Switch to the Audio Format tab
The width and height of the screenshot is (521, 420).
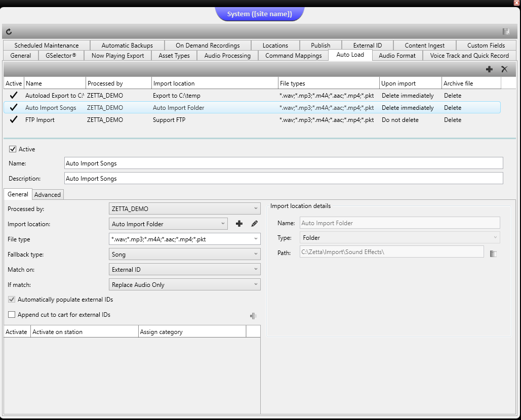tap(397, 56)
